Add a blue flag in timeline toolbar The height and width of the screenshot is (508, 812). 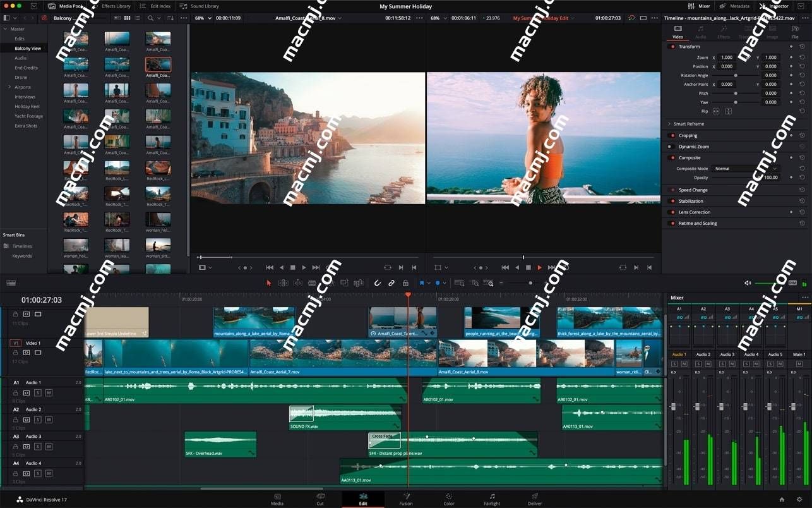[422, 283]
